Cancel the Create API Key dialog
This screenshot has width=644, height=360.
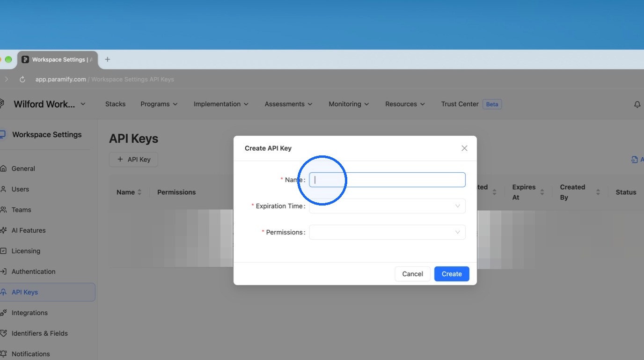pyautogui.click(x=412, y=274)
